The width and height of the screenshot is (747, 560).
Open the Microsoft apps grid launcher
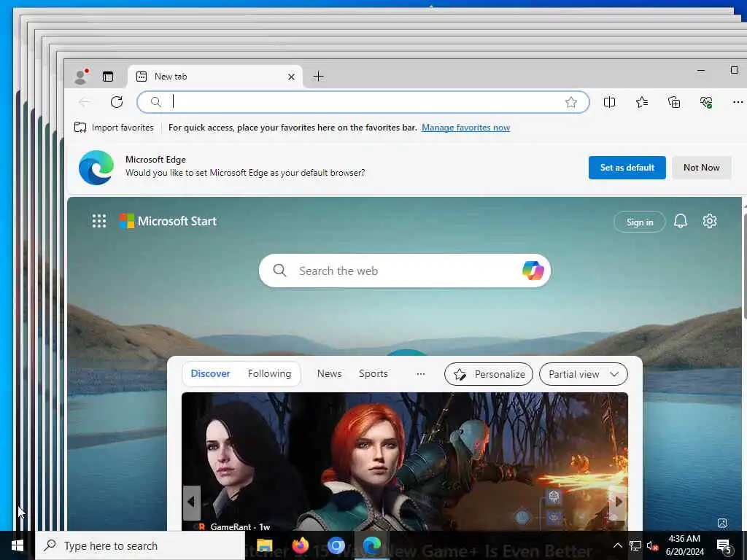(99, 221)
